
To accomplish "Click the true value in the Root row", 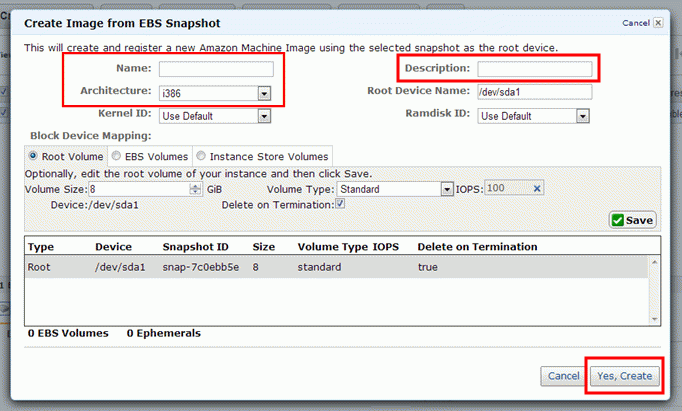I will pos(428,267).
